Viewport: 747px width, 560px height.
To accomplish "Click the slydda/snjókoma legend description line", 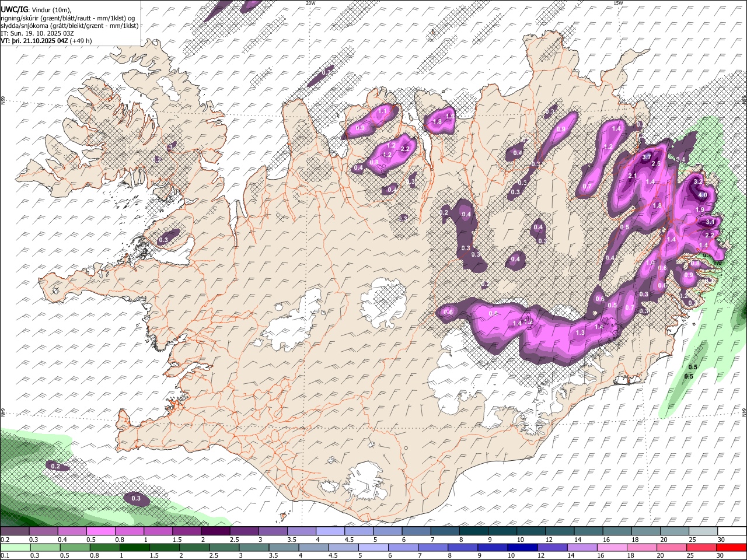I will pos(69,26).
